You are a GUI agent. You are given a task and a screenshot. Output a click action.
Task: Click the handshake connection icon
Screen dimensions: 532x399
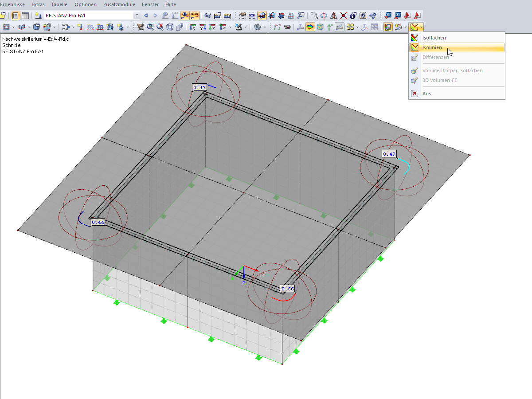point(243,16)
